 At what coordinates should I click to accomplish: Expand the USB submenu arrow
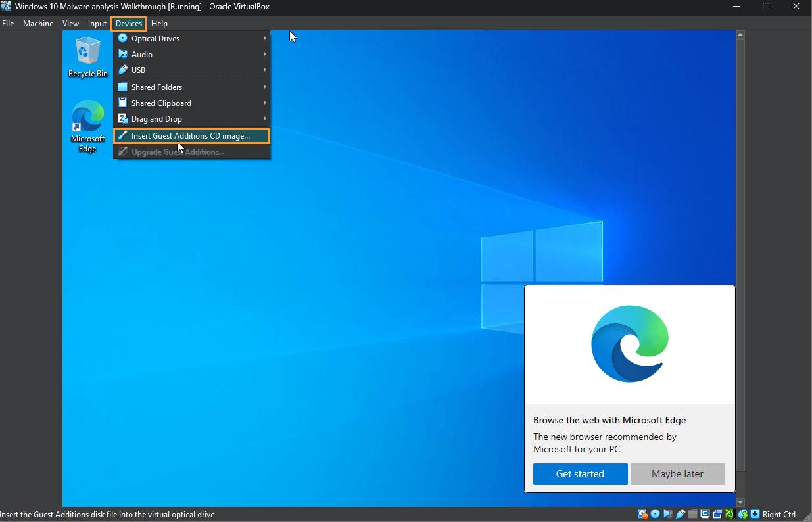265,70
